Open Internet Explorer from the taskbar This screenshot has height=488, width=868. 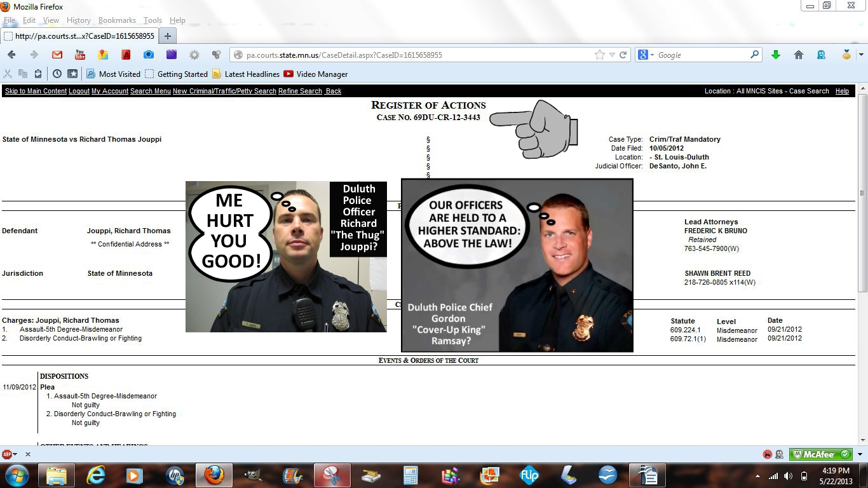pyautogui.click(x=96, y=475)
